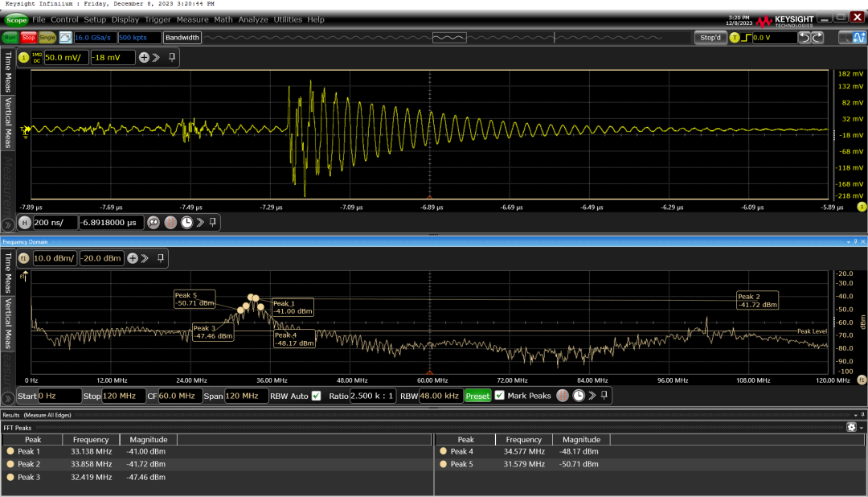Image resolution: width=868 pixels, height=497 pixels.
Task: Click the horizontal H icon
Action: tap(24, 223)
